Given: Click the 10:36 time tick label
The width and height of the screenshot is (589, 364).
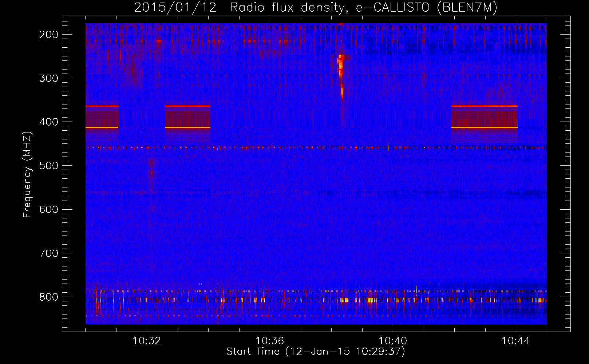Looking at the screenshot, I should point(270,341).
